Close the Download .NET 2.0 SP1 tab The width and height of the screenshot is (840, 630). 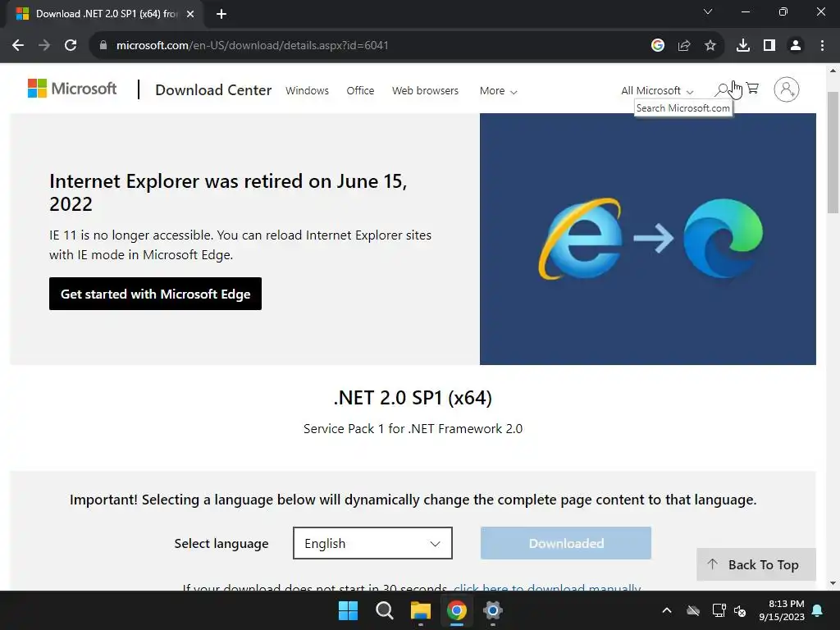pyautogui.click(x=190, y=14)
